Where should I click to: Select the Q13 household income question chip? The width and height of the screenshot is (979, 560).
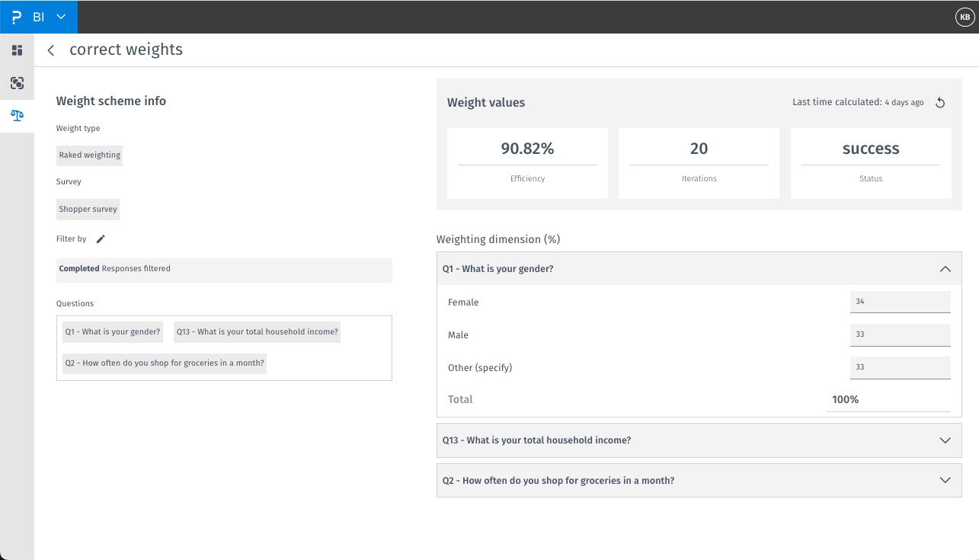pyautogui.click(x=257, y=331)
